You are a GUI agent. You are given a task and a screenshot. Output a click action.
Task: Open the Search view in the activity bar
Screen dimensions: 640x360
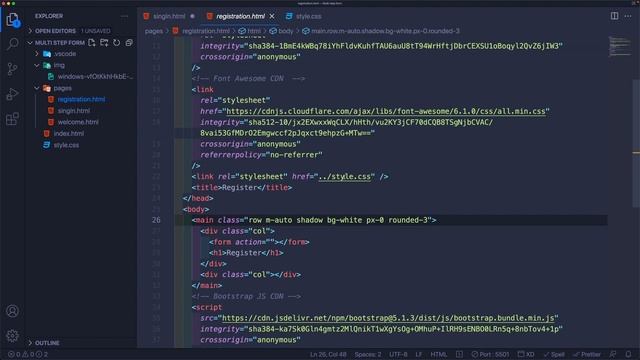pos(13,43)
